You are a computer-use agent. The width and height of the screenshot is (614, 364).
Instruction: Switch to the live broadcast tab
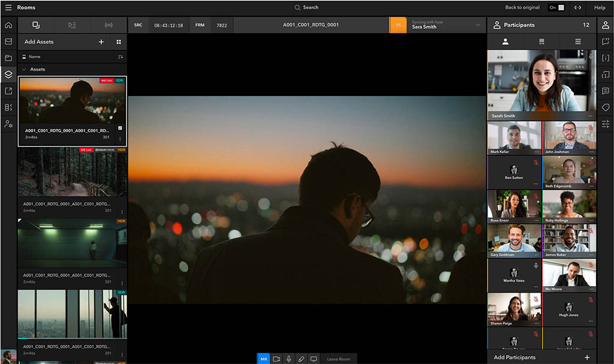tap(109, 25)
